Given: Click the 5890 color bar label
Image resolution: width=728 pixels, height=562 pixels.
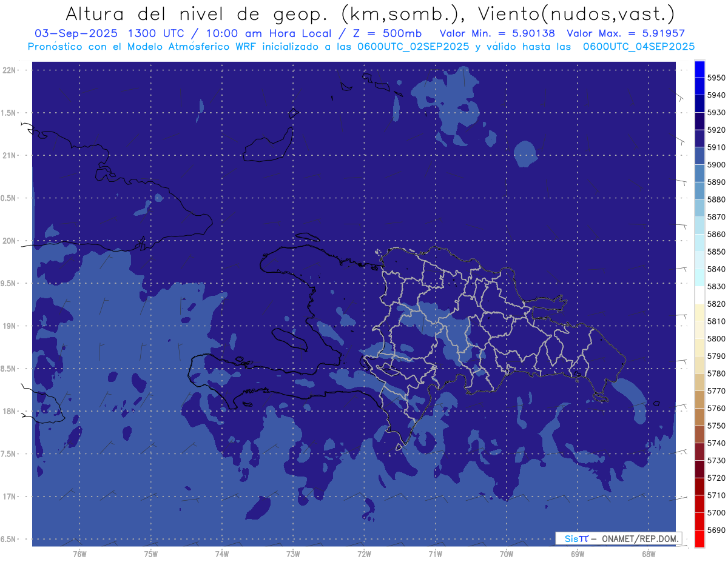Looking at the screenshot, I should click(x=716, y=182).
